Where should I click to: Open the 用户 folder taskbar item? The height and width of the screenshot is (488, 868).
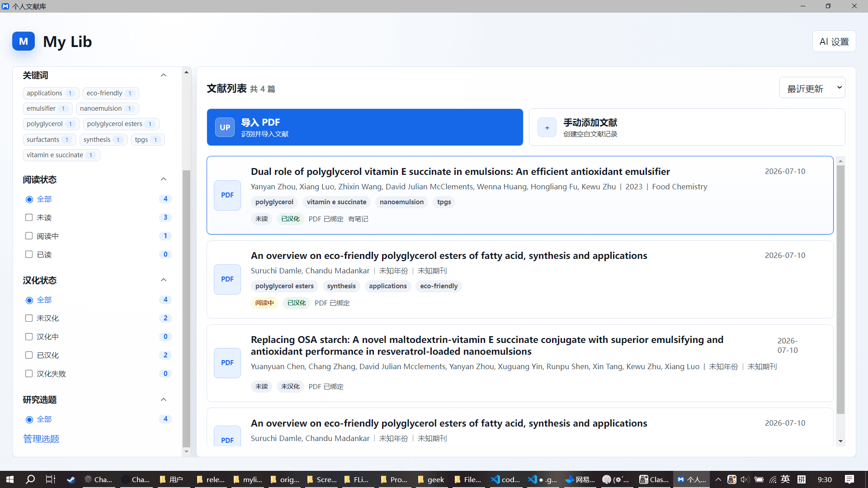(171, 479)
